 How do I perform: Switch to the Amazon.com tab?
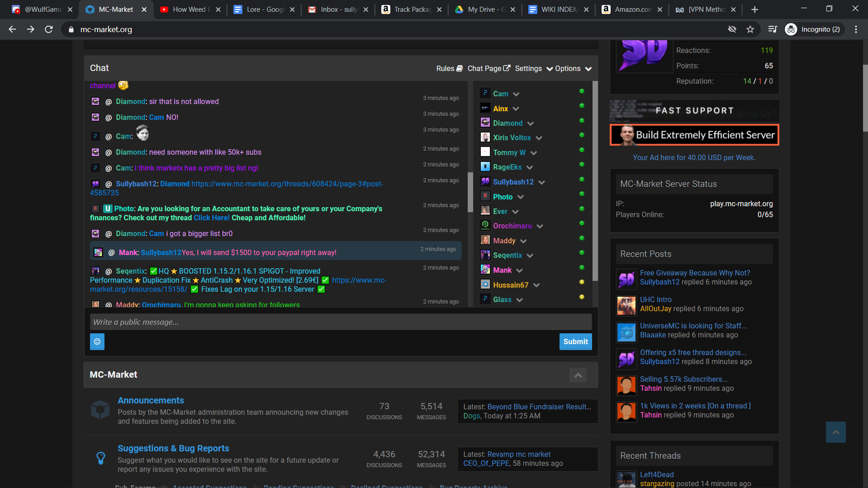[633, 9]
